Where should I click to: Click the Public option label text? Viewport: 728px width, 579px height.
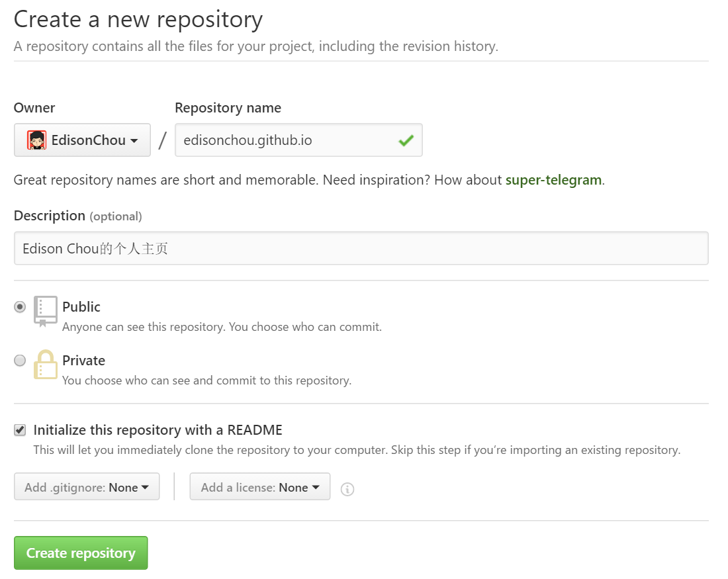[81, 307]
